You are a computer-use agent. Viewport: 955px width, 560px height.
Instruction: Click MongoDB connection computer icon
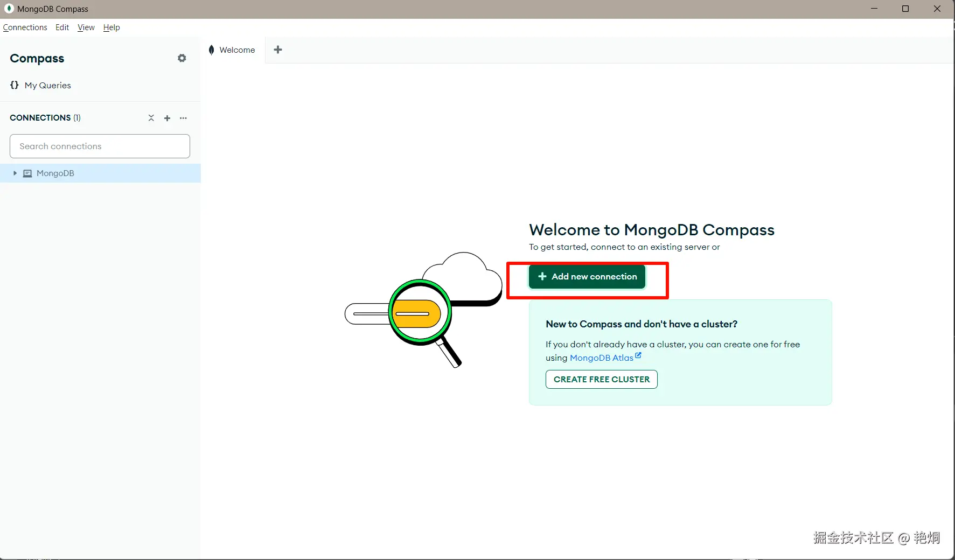[27, 173]
